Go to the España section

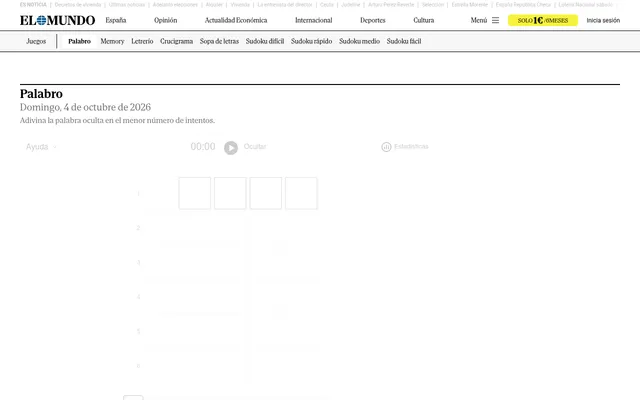(116, 20)
